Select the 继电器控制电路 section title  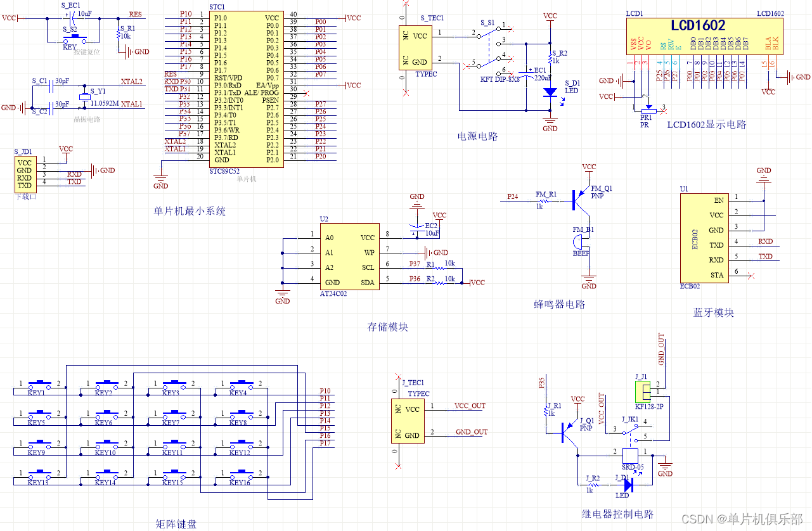pos(617,513)
